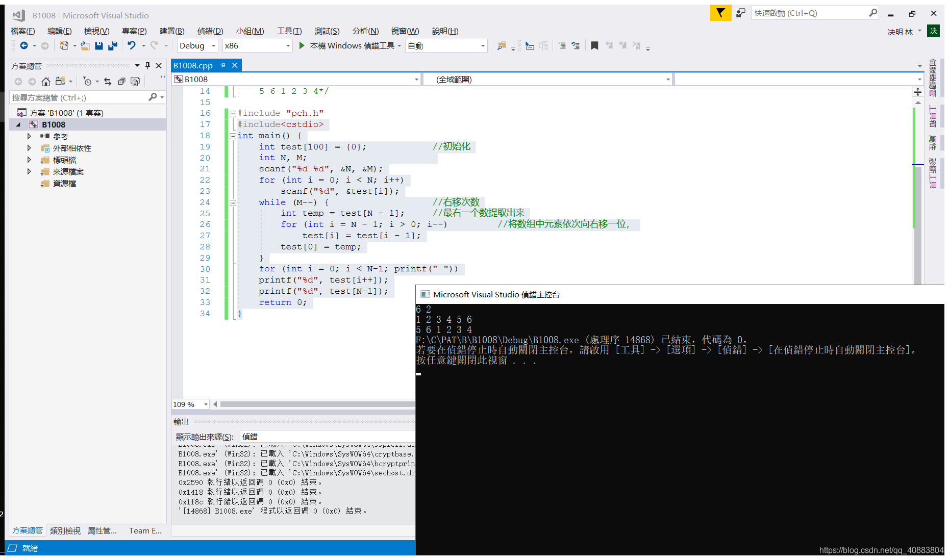Expand the 外部相依性 node in Solution Explorer
This screenshot has width=949, height=560.
(x=29, y=148)
